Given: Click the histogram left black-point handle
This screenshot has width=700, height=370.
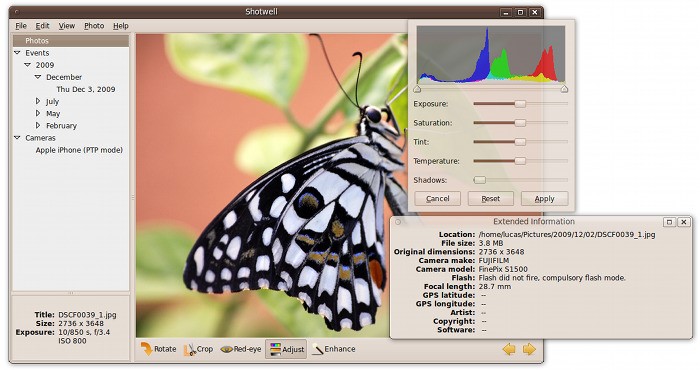Looking at the screenshot, I should click(417, 89).
